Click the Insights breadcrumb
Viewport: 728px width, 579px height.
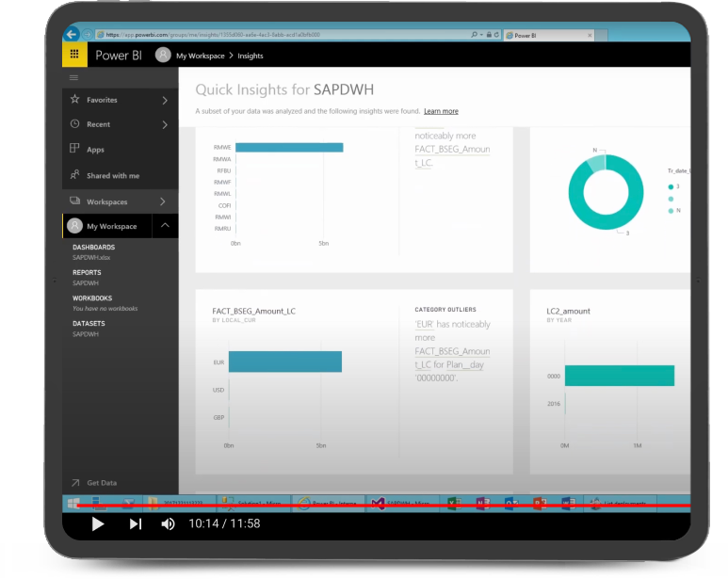click(x=251, y=56)
